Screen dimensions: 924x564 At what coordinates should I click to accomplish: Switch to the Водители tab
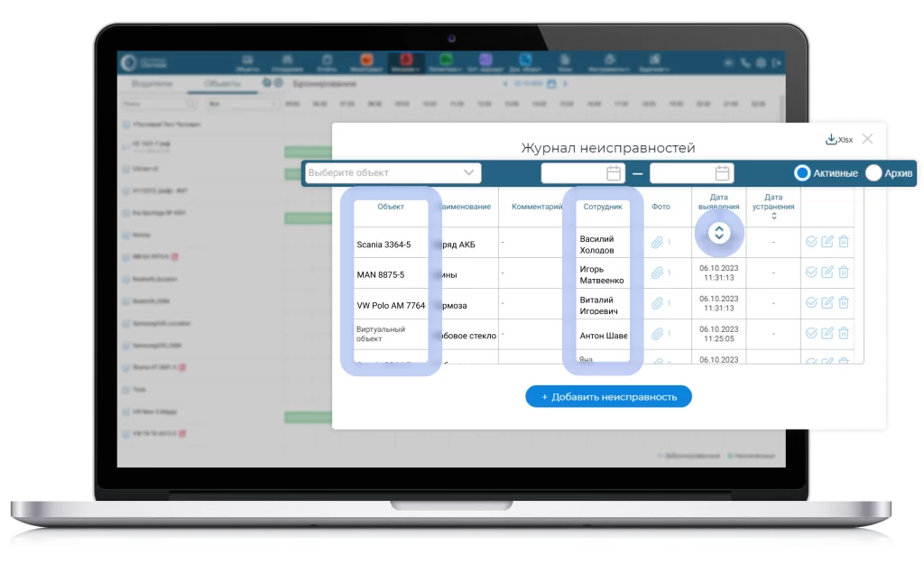[152, 84]
